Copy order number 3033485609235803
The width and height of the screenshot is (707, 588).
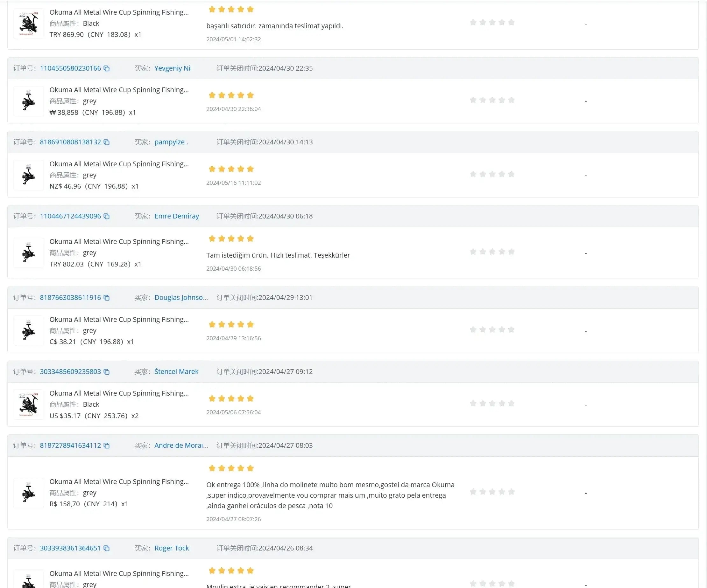106,372
